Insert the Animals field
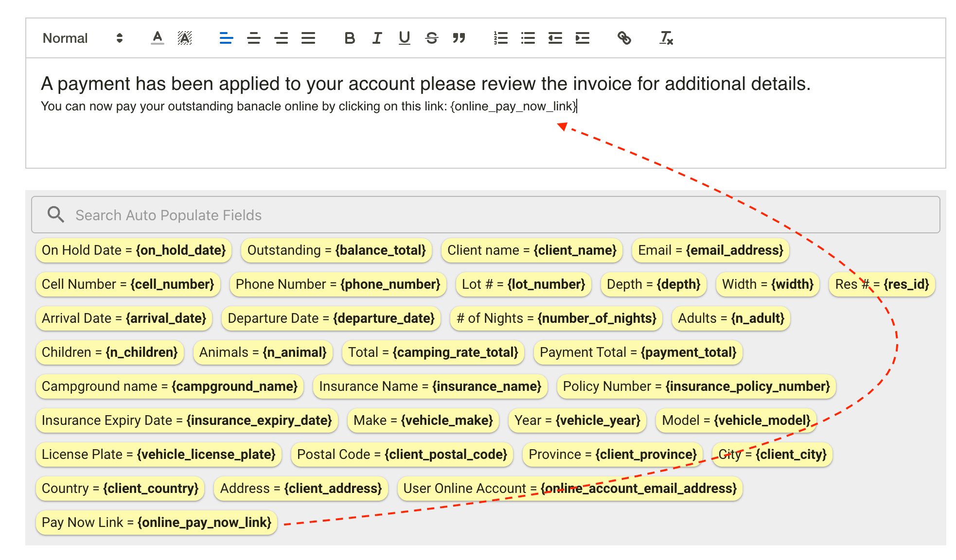 [x=263, y=352]
